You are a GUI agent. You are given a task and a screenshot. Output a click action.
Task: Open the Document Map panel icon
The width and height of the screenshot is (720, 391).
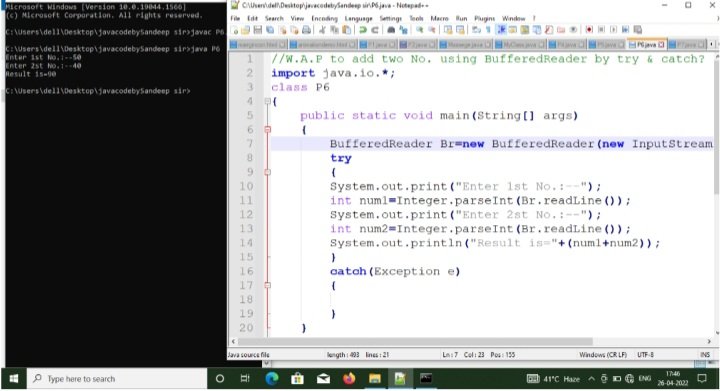tap(524, 30)
